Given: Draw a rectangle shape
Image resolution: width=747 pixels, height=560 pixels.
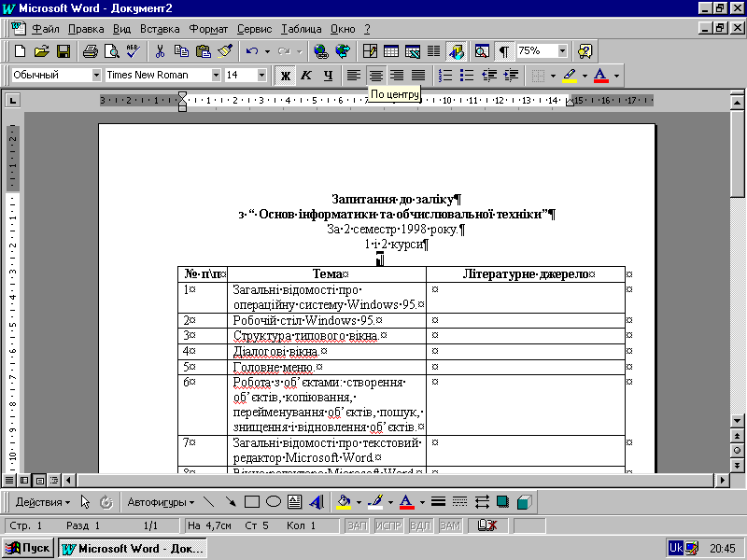Looking at the screenshot, I should tap(251, 502).
